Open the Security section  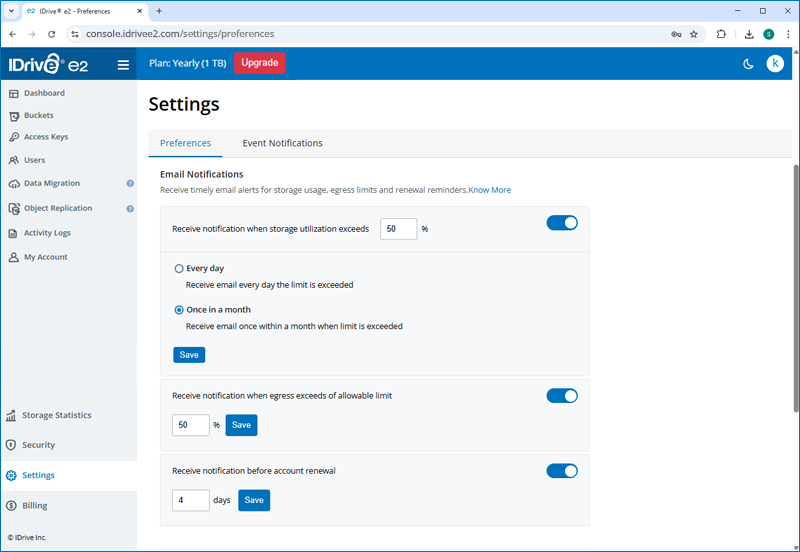(38, 445)
